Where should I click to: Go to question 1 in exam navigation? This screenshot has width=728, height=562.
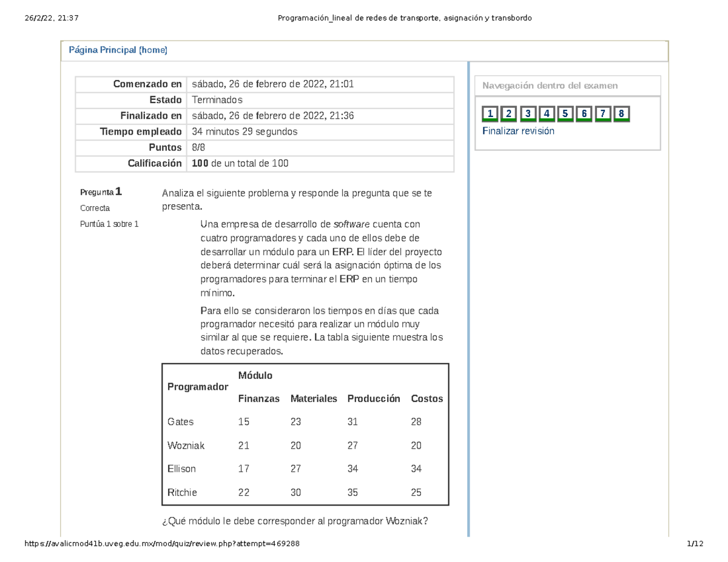490,114
